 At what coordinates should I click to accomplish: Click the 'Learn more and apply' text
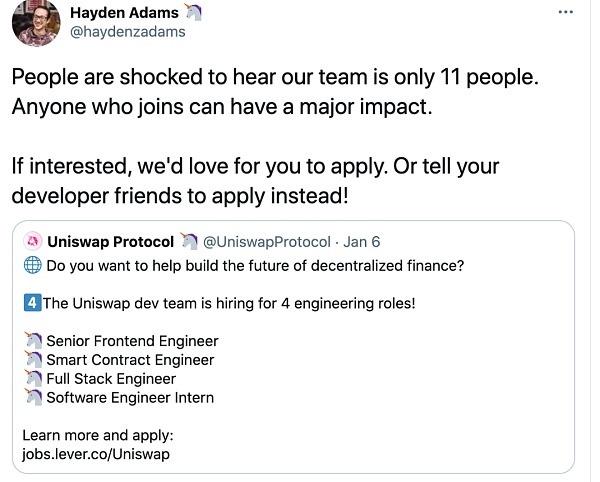coord(98,435)
